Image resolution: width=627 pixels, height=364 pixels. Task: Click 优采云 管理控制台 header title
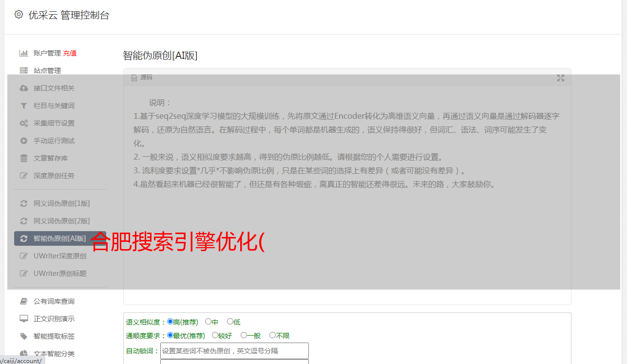tap(69, 15)
